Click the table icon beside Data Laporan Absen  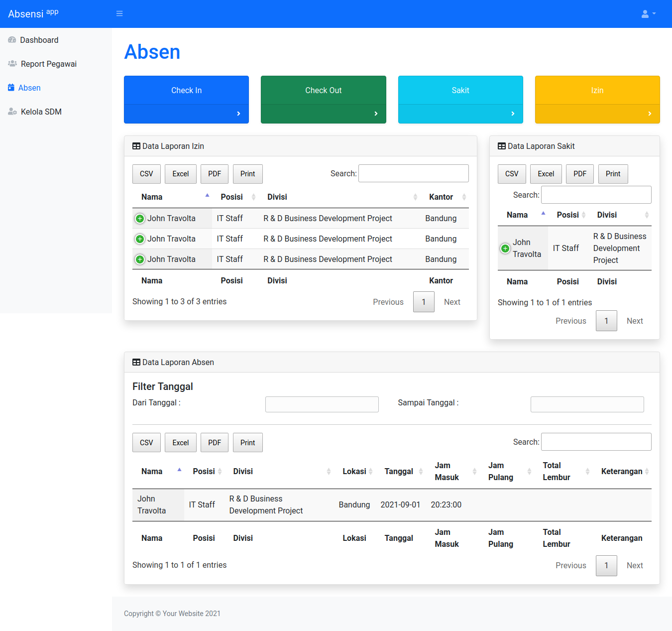pyautogui.click(x=136, y=362)
